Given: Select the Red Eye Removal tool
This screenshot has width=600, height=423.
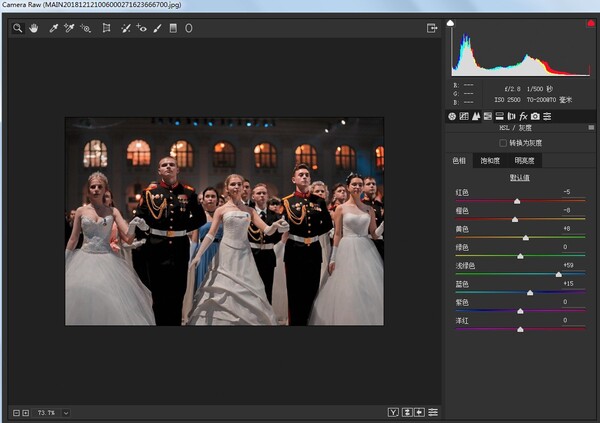Looking at the screenshot, I should pos(141,28).
